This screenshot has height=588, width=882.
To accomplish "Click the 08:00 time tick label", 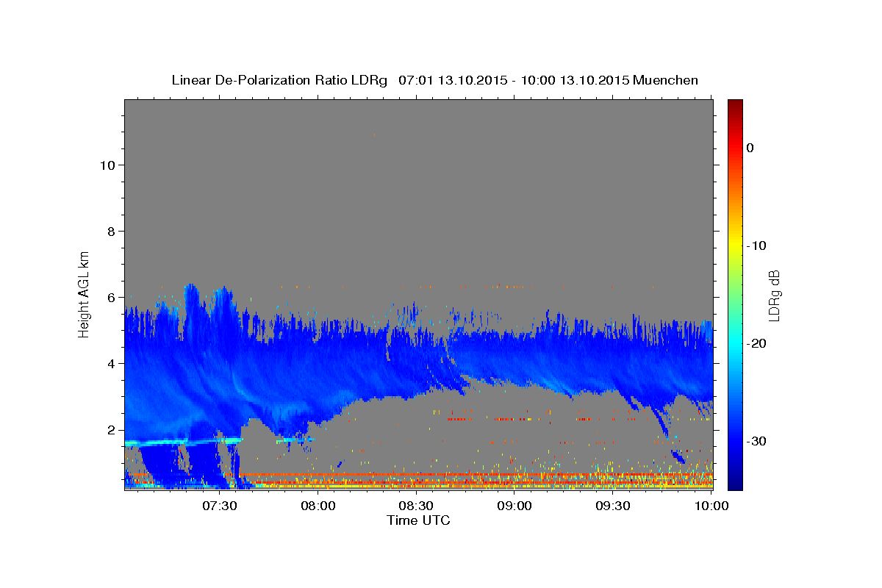I will [318, 506].
